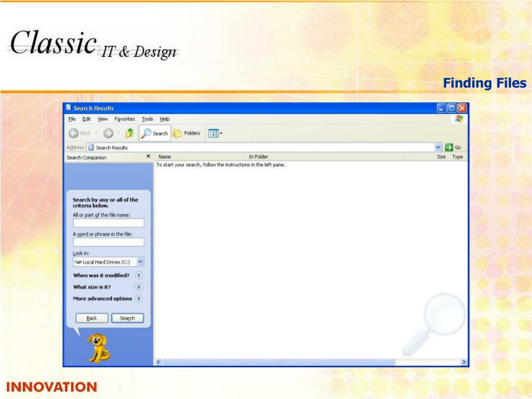Open the Views dropdown button
532x399 pixels.
[x=215, y=134]
